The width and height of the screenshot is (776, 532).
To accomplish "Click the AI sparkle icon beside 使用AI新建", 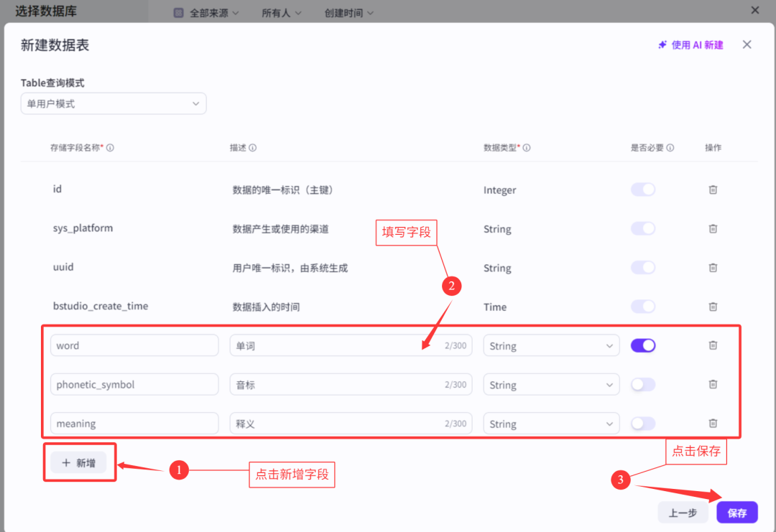I will pos(662,44).
